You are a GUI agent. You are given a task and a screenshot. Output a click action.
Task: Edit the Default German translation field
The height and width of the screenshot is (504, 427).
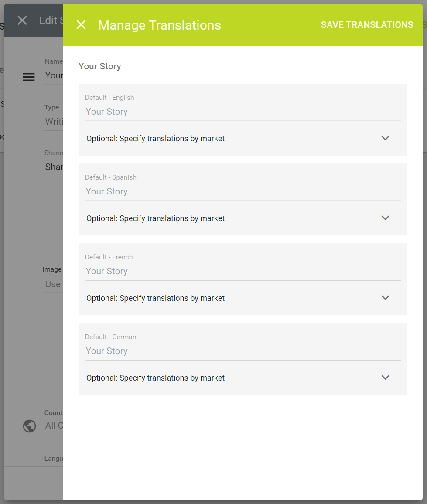coord(243,351)
